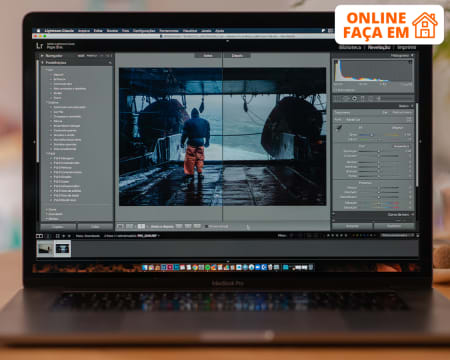Click the Depois label above the photo

[x=237, y=56]
